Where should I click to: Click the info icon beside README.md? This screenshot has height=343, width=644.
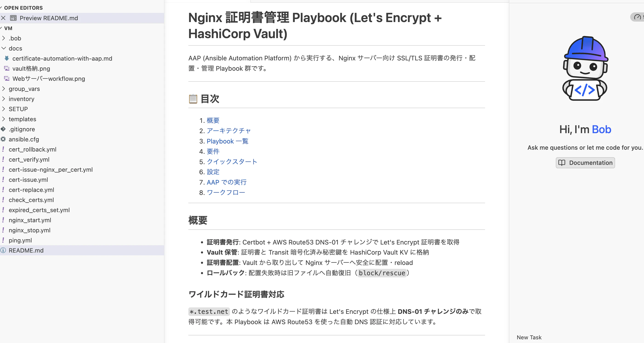click(3, 250)
